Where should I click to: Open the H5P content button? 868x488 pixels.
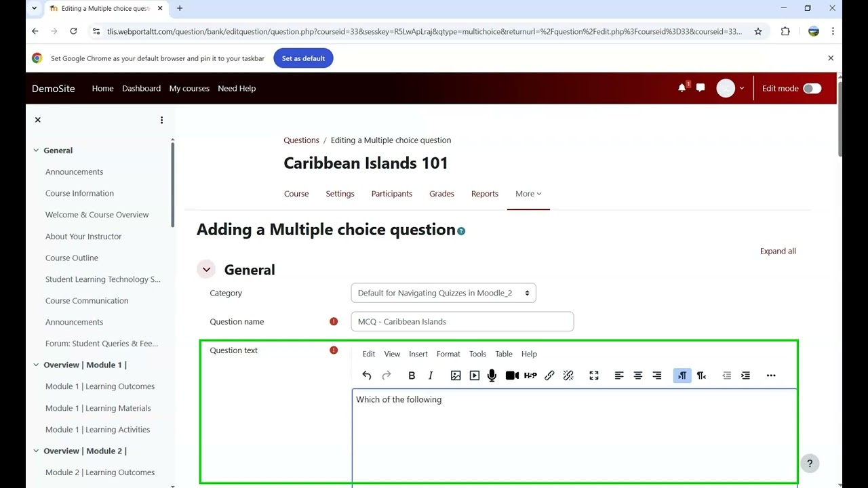click(x=531, y=375)
